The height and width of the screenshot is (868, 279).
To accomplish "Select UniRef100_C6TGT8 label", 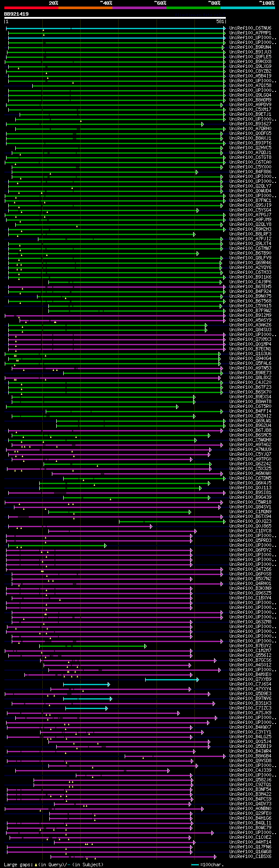I will click(x=250, y=158).
